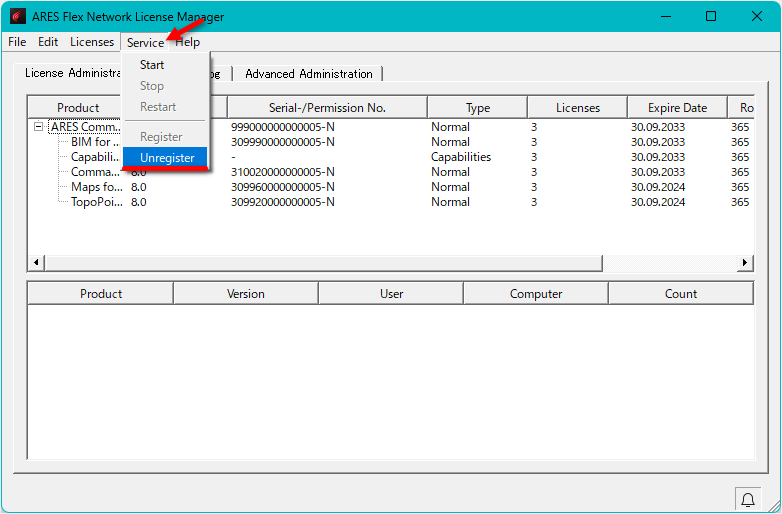Minimize the License Manager window
Screen dimensions: 782x514
coord(666,16)
